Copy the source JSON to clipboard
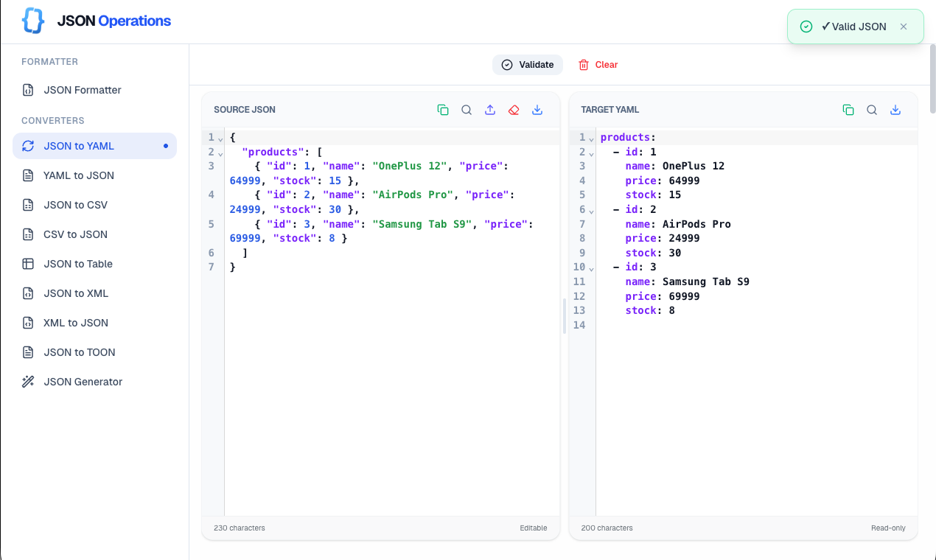The image size is (936, 560). click(x=443, y=109)
